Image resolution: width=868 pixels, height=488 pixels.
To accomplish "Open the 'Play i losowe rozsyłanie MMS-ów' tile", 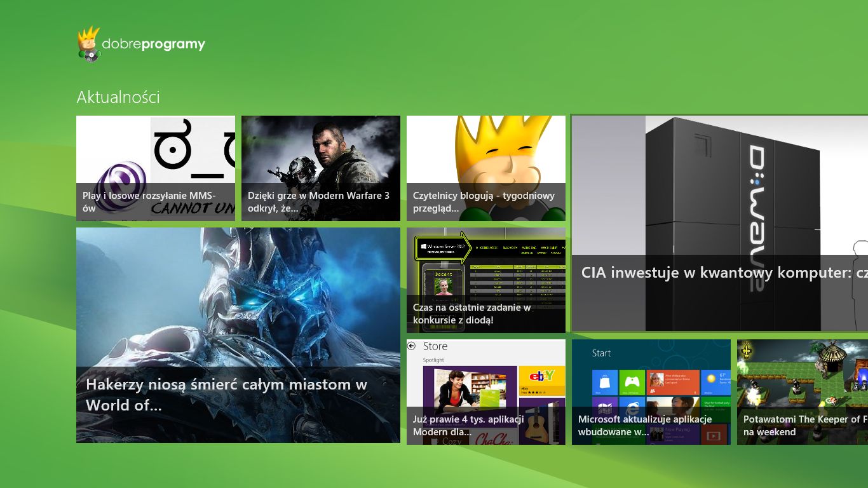I will click(156, 168).
